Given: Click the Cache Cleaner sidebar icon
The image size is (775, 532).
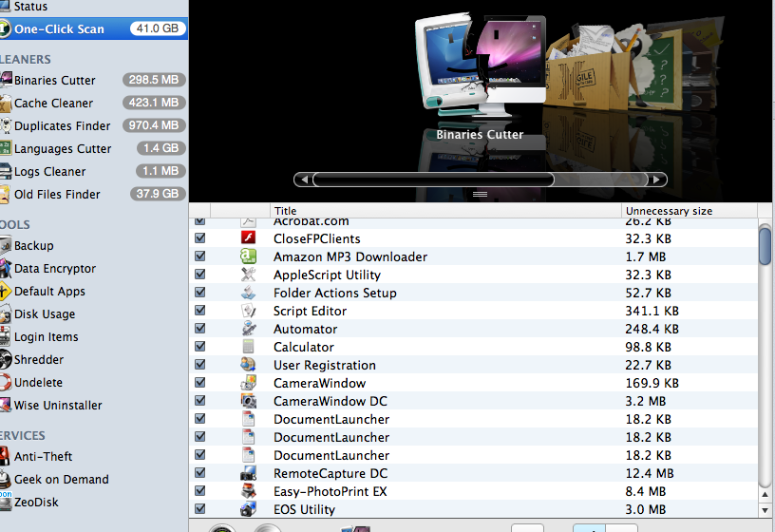Looking at the screenshot, I should (6, 103).
